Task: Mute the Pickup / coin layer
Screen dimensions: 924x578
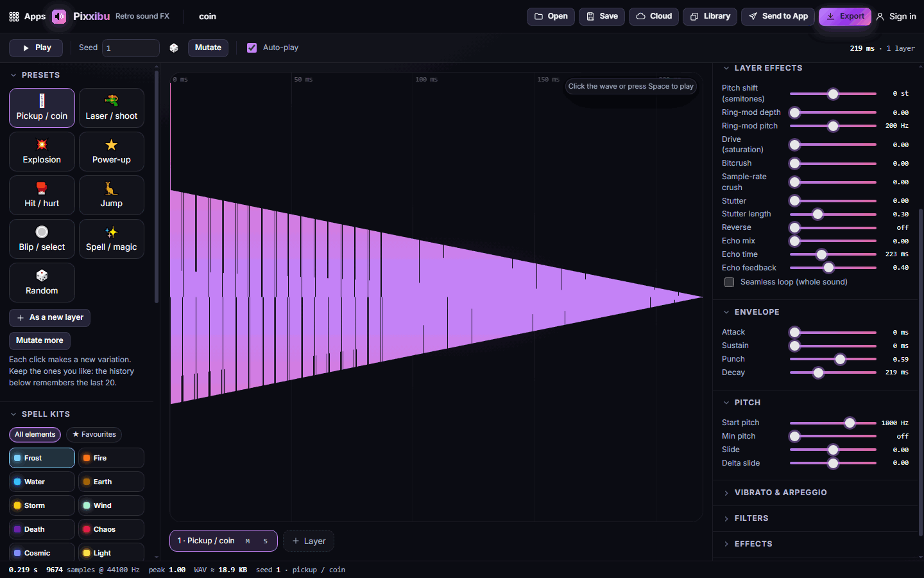Action: click(x=248, y=541)
